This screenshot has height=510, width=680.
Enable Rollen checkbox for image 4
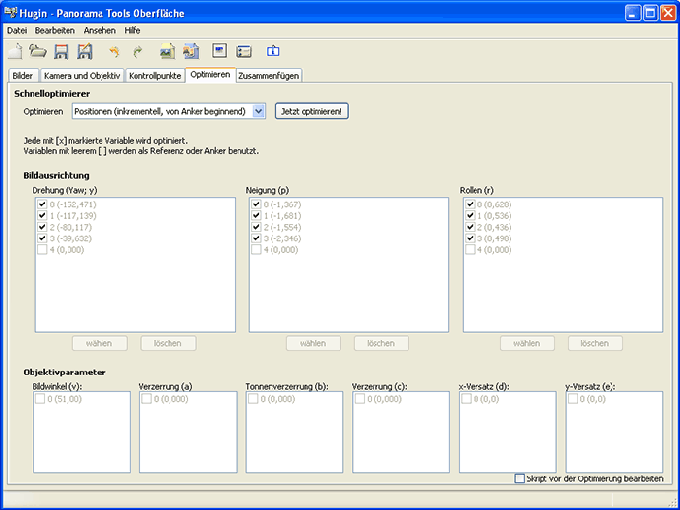pos(470,249)
